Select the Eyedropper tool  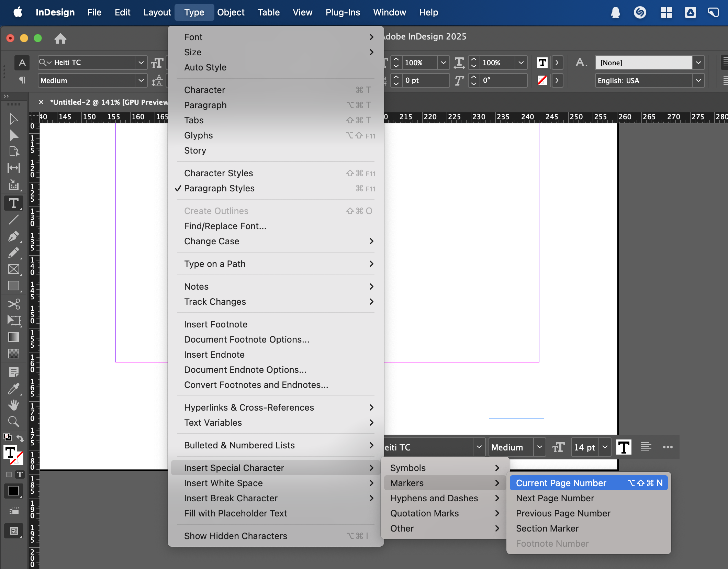click(14, 389)
